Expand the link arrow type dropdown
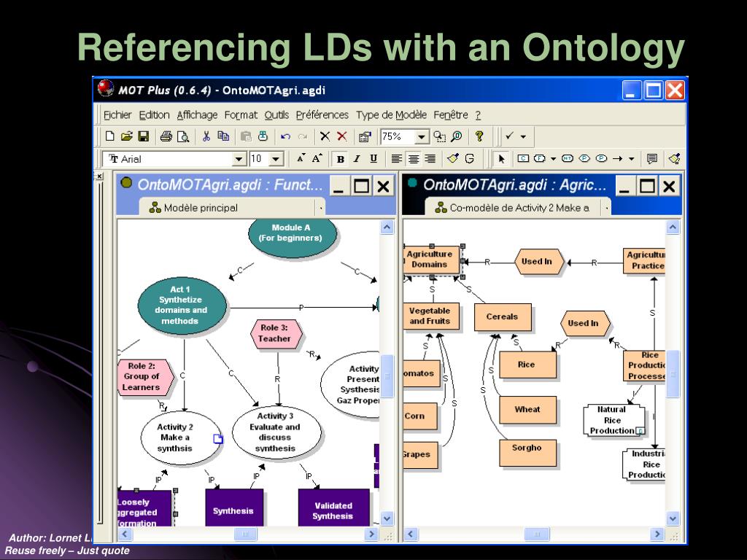747x560 pixels. (x=631, y=158)
